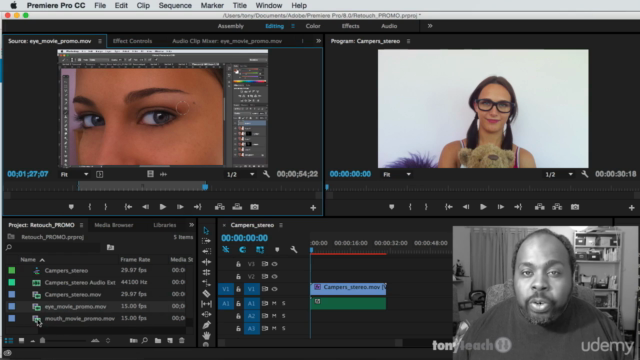Switch to Audio workspace
The width and height of the screenshot is (640, 360).
pos(389,26)
